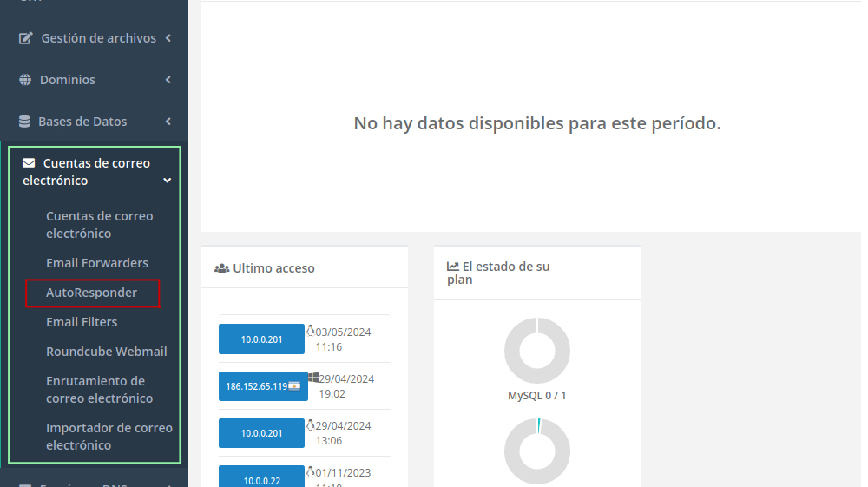Select Email Filters menu item
The width and height of the screenshot is (868, 487).
click(x=82, y=322)
